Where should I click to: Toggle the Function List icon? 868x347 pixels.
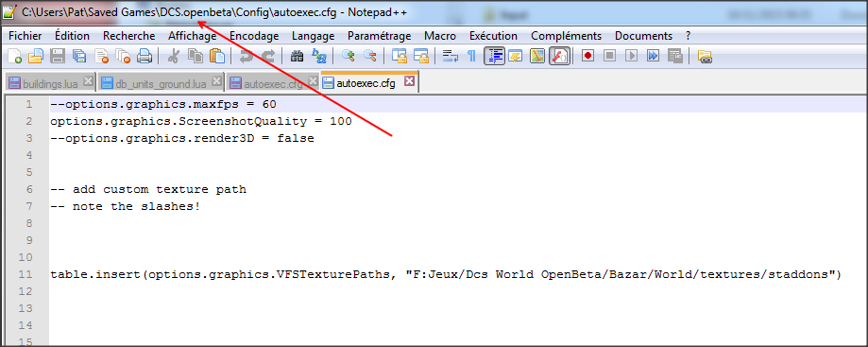coord(559,56)
